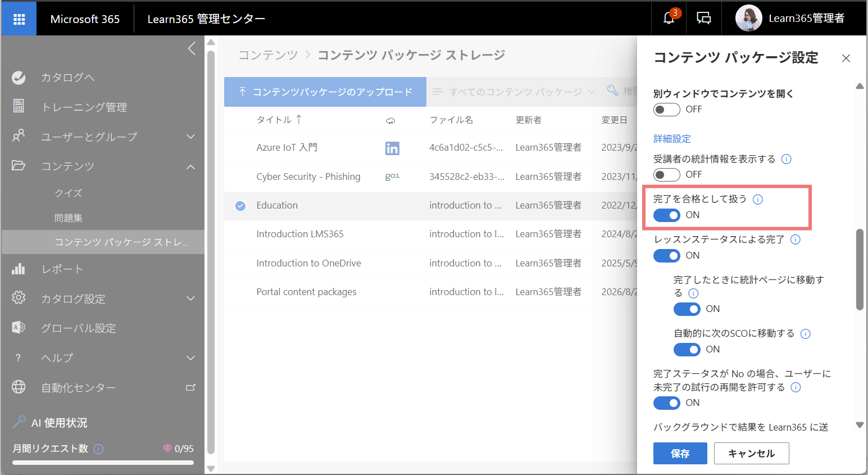Click the LinkedIn icon on Azure IoT row
868x475 pixels.
tap(392, 148)
